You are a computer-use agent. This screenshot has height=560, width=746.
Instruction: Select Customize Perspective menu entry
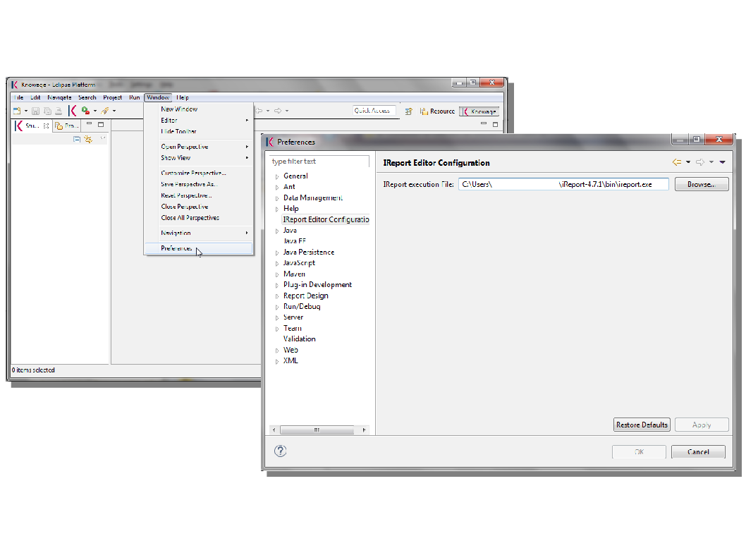tap(199, 174)
